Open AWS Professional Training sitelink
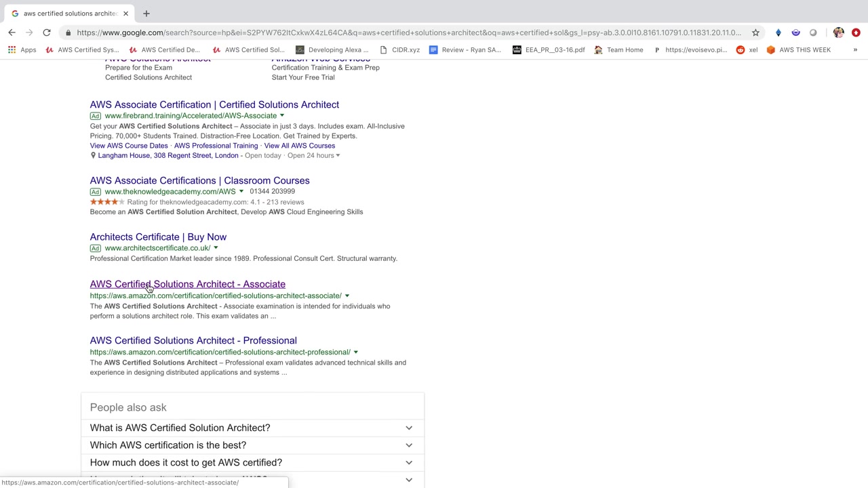The height and width of the screenshot is (488, 868). click(x=216, y=146)
